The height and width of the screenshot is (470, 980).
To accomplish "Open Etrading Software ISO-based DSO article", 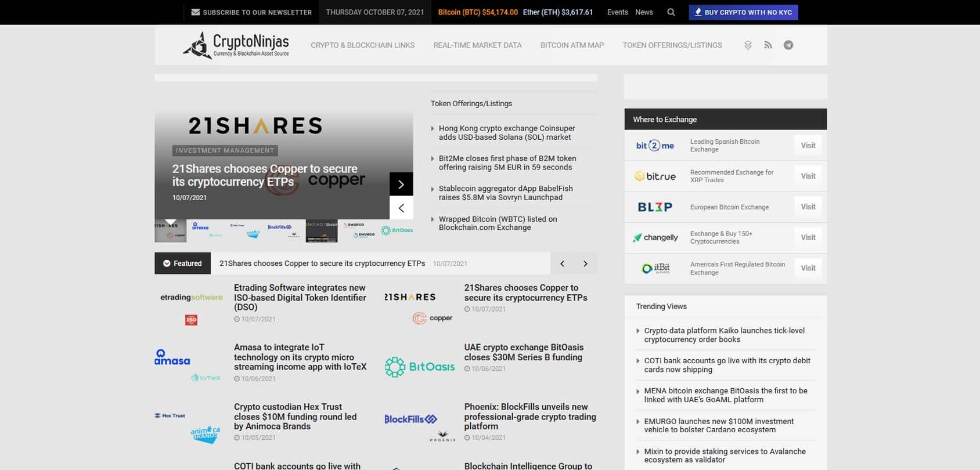I will 300,298.
